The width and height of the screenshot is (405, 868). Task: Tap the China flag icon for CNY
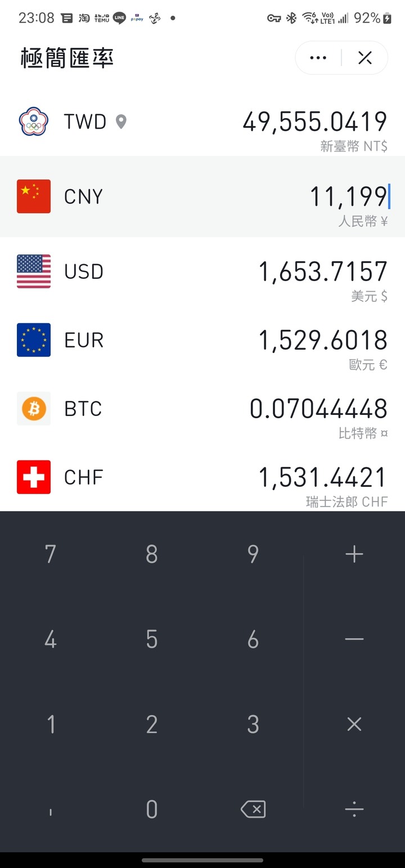tap(34, 196)
